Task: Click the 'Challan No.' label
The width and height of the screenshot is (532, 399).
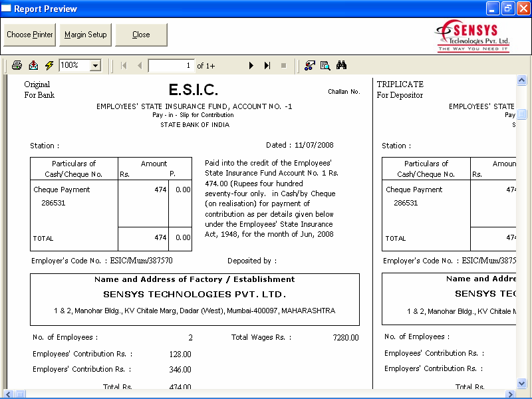Action: tap(344, 92)
